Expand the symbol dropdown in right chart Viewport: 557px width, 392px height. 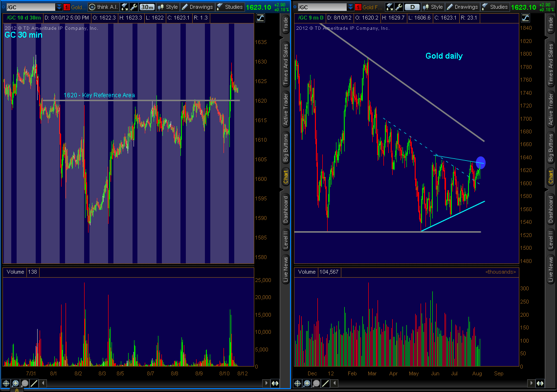349,7
